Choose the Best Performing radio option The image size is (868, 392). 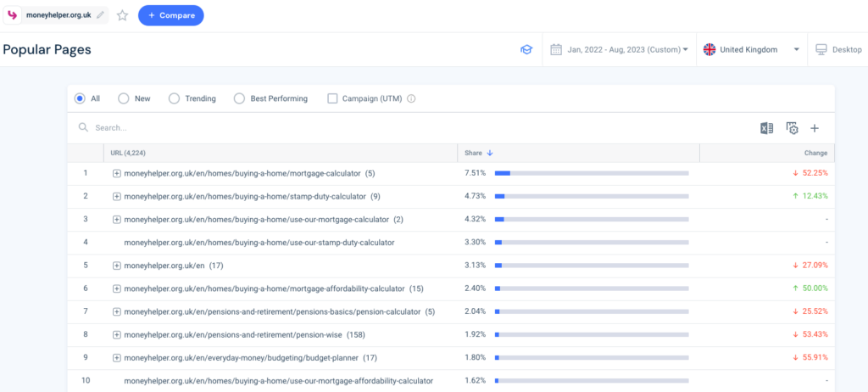239,98
